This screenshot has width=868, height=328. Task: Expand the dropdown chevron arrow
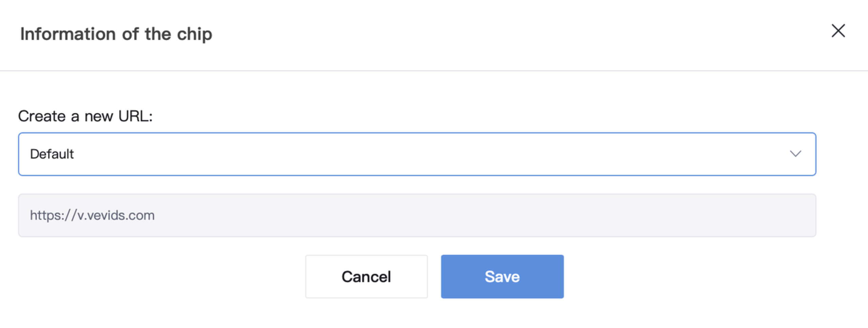(x=795, y=154)
